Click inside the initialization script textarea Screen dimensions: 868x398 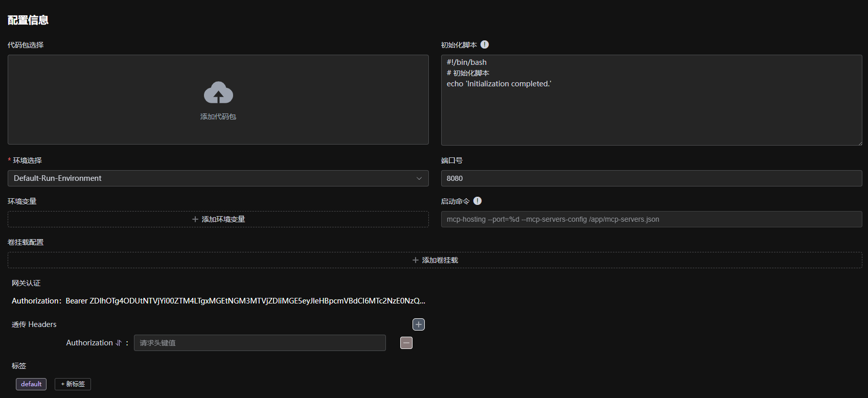(x=651, y=112)
